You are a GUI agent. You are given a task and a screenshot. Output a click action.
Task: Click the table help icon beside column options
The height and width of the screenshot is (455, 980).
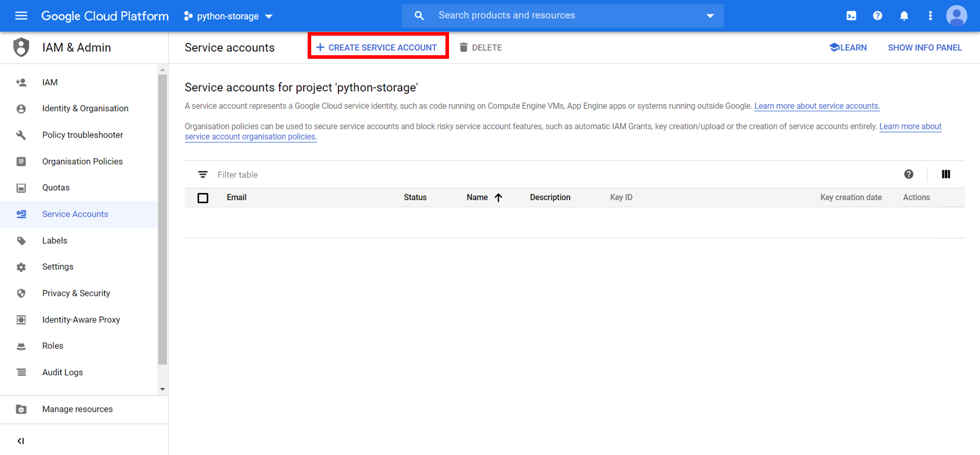point(908,174)
